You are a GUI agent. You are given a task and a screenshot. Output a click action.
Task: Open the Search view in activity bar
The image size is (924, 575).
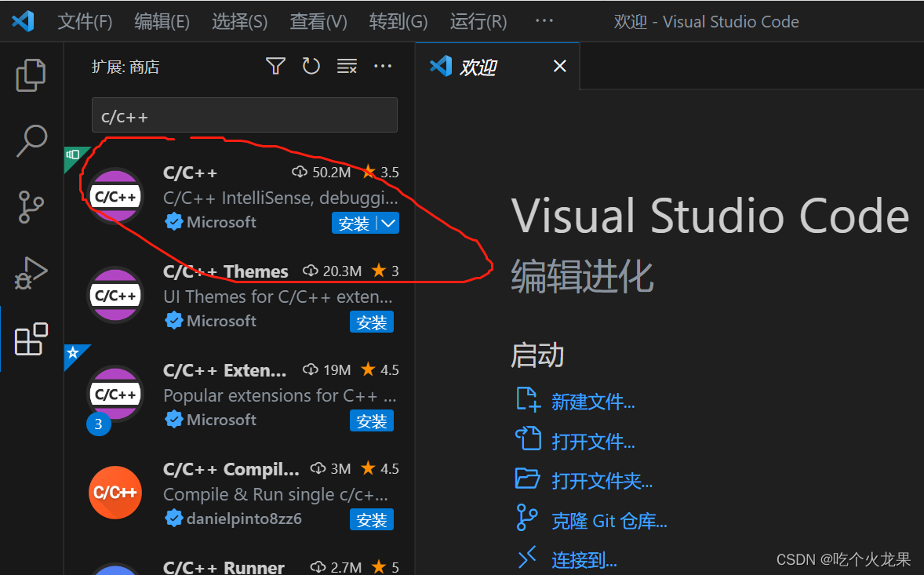tap(31, 140)
